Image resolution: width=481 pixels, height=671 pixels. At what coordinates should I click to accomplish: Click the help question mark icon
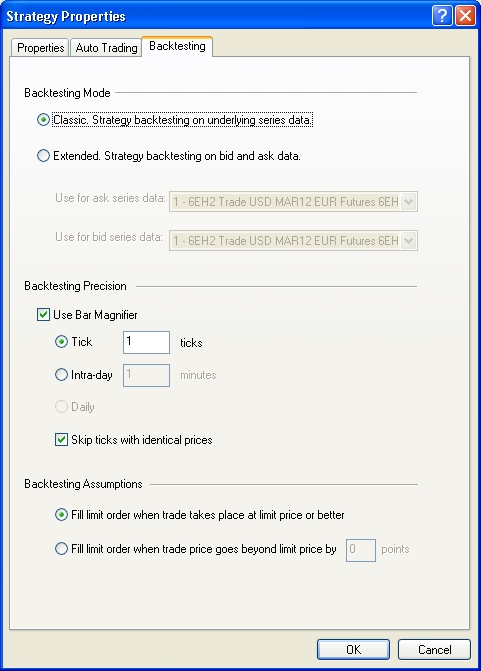click(x=442, y=16)
